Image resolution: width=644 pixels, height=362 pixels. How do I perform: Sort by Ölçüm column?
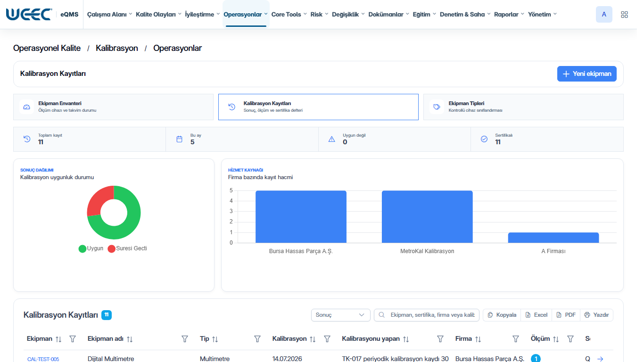tap(556, 339)
